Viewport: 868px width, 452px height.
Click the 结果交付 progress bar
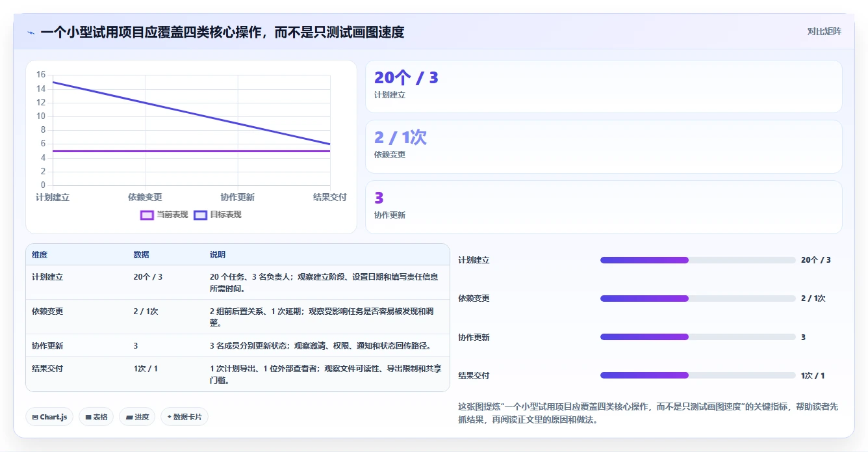pos(698,375)
